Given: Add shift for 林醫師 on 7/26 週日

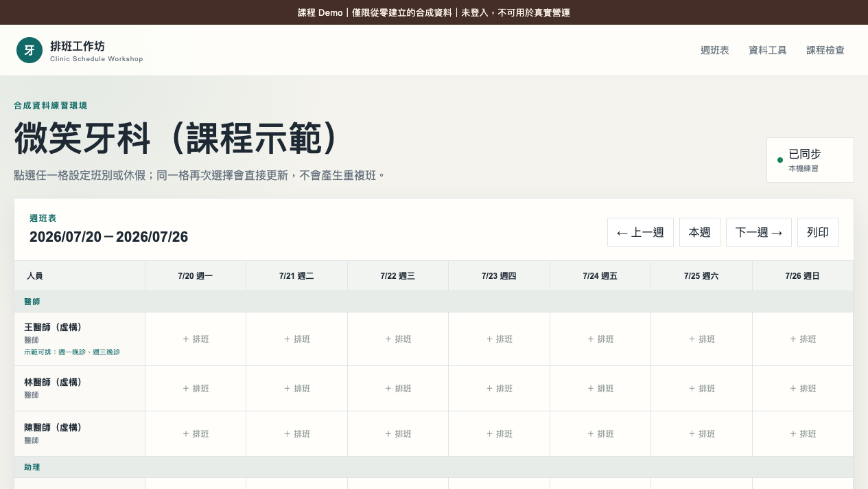Looking at the screenshot, I should 803,389.
